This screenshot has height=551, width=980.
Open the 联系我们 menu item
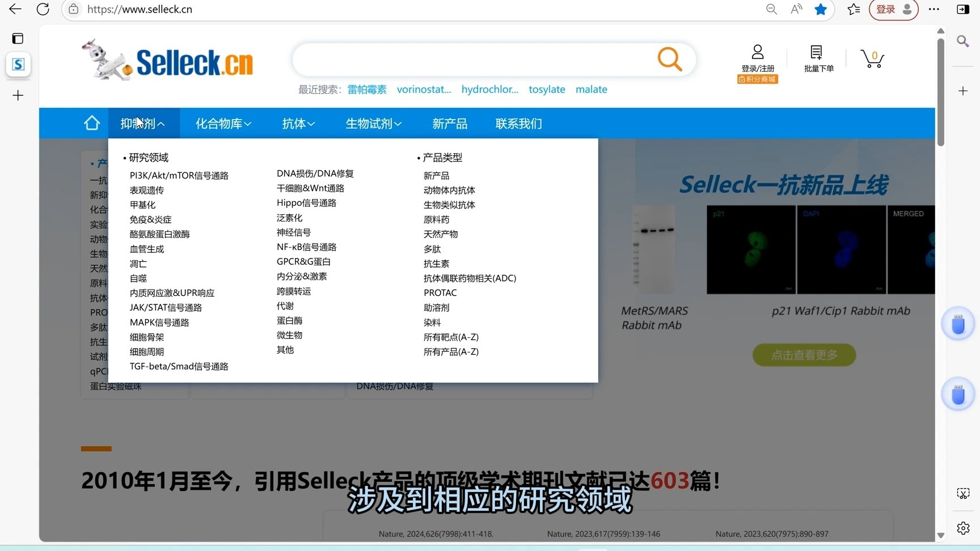[x=517, y=123]
